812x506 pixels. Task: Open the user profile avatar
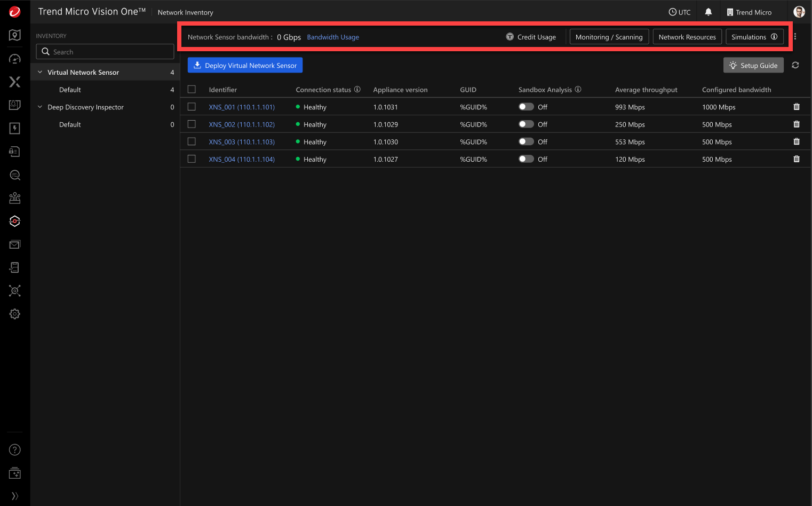(799, 12)
